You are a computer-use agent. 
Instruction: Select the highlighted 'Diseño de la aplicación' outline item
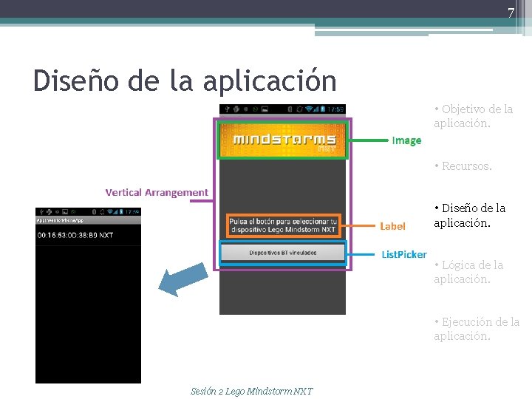pyautogui.click(x=470, y=216)
